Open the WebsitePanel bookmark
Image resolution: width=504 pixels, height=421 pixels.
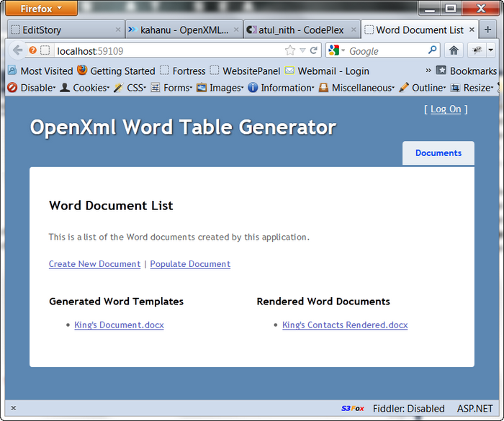pyautogui.click(x=245, y=71)
